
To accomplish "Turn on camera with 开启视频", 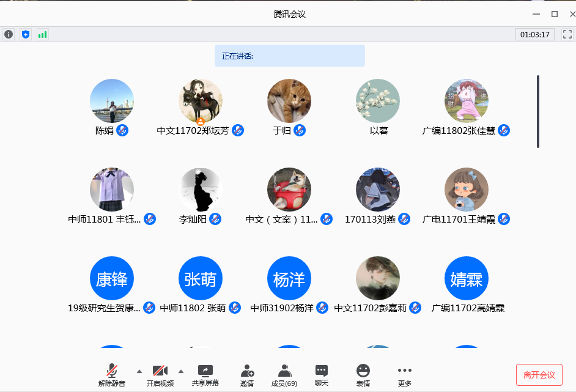I will pos(160,375).
